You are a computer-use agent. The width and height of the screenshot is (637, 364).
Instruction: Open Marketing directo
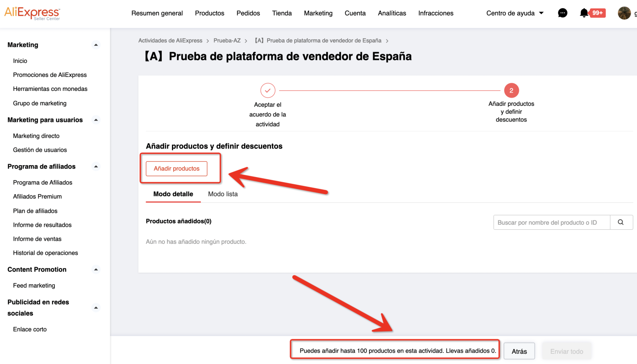point(36,136)
